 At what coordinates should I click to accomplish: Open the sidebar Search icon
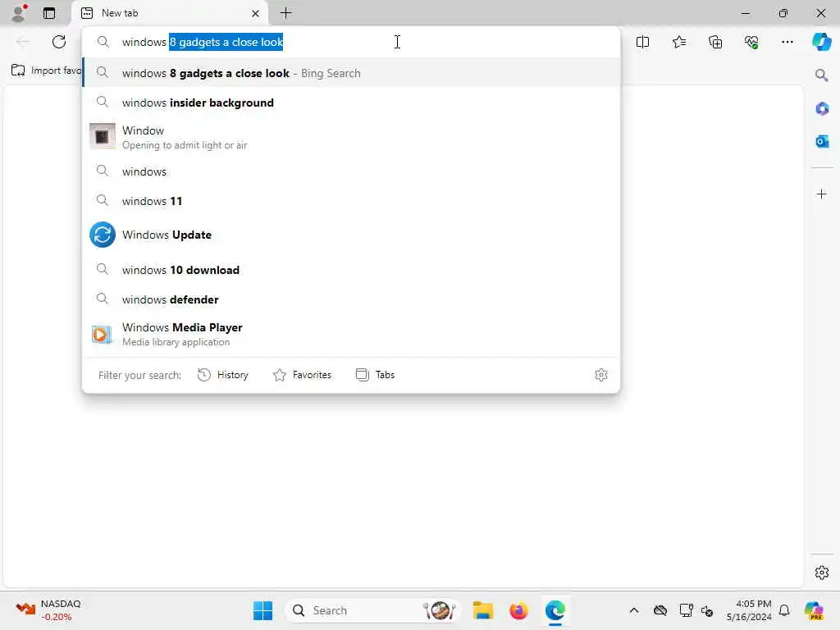pyautogui.click(x=822, y=75)
